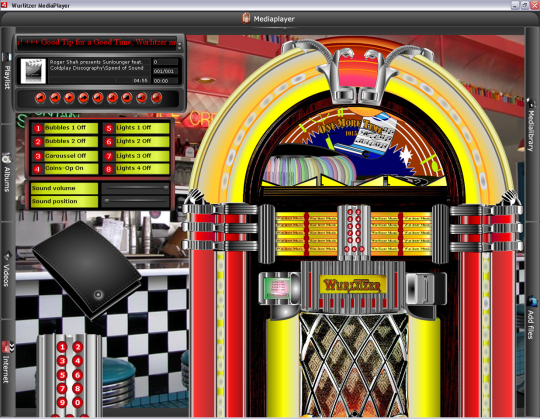Viewport: 540px width, 419px height.
Task: Click the jukebox title strip display
Action: (354, 234)
